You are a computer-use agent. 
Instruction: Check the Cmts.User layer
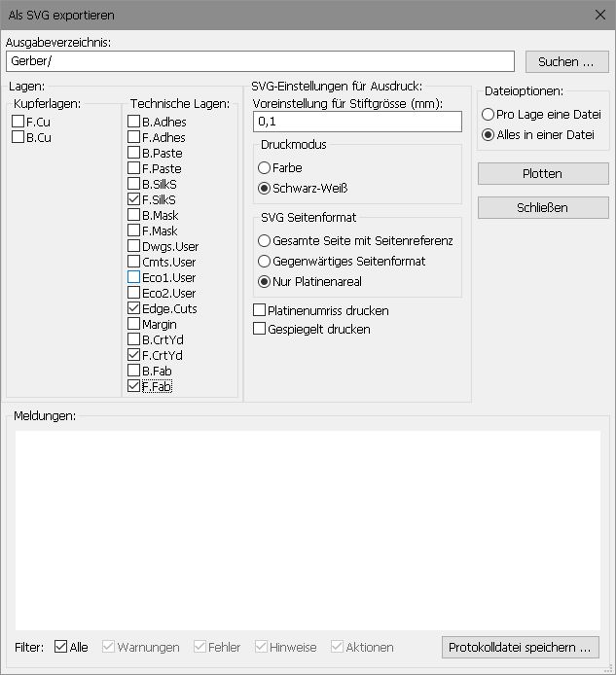134,262
